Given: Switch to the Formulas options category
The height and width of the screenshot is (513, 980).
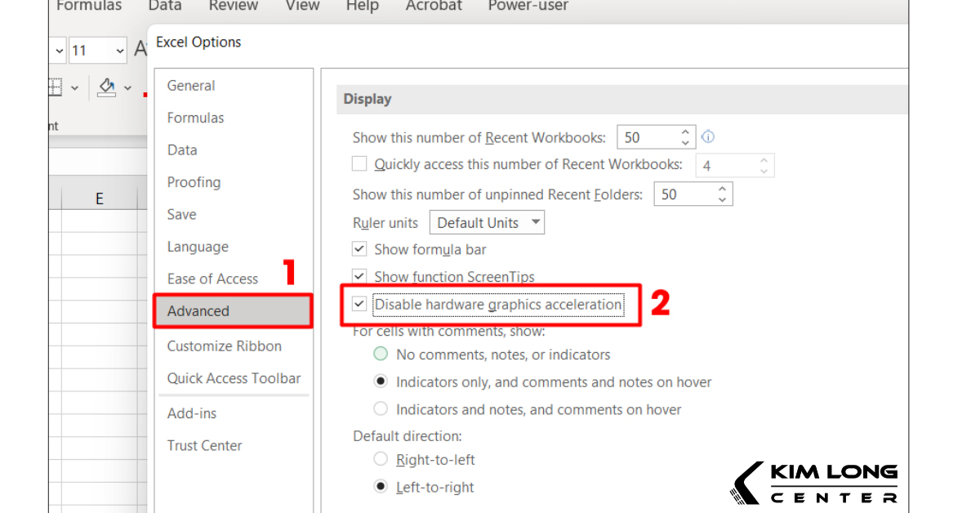Looking at the screenshot, I should [195, 117].
